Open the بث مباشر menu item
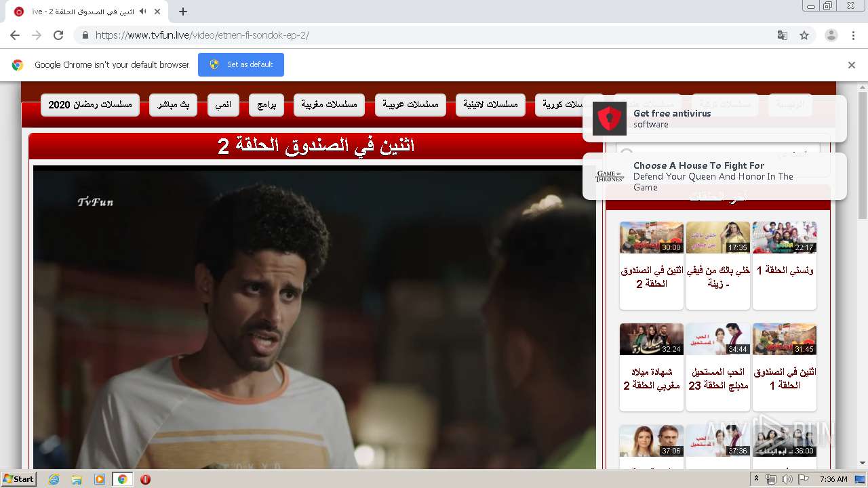The width and height of the screenshot is (868, 488). [x=174, y=105]
